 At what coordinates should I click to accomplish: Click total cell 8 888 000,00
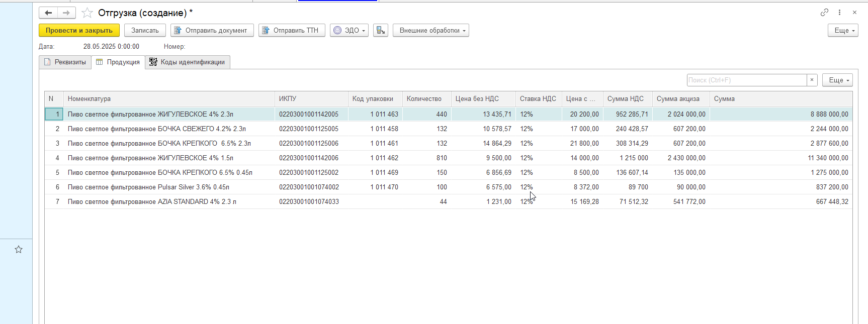[x=781, y=114]
